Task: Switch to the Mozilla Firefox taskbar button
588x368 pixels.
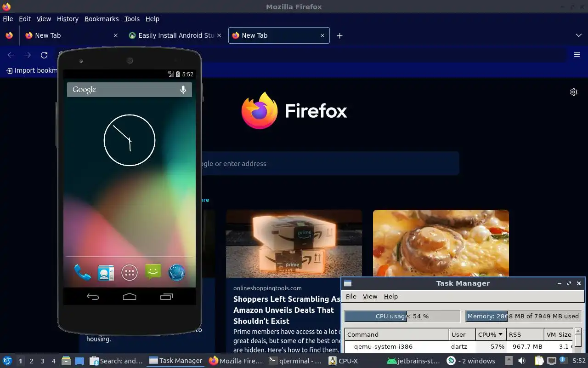Action: [x=236, y=361]
